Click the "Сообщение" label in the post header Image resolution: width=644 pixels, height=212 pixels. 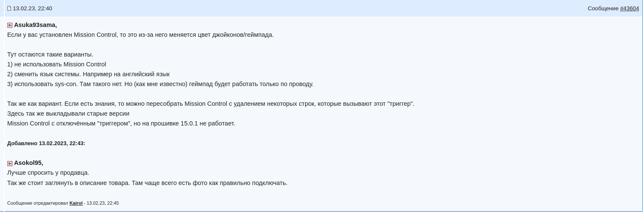[603, 9]
